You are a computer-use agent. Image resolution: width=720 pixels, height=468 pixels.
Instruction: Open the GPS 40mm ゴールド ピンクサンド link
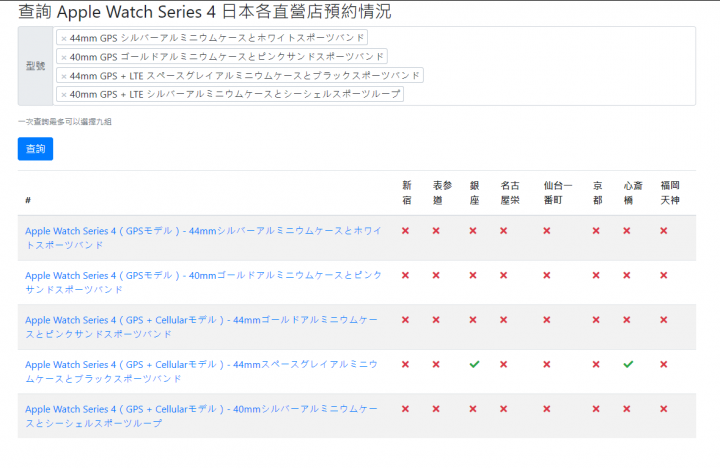click(x=203, y=282)
